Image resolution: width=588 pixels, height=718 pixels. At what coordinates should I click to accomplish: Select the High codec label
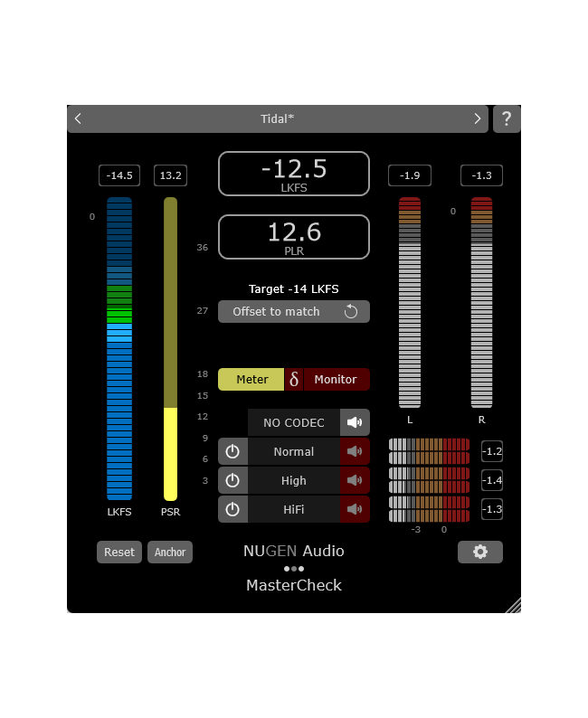click(294, 480)
